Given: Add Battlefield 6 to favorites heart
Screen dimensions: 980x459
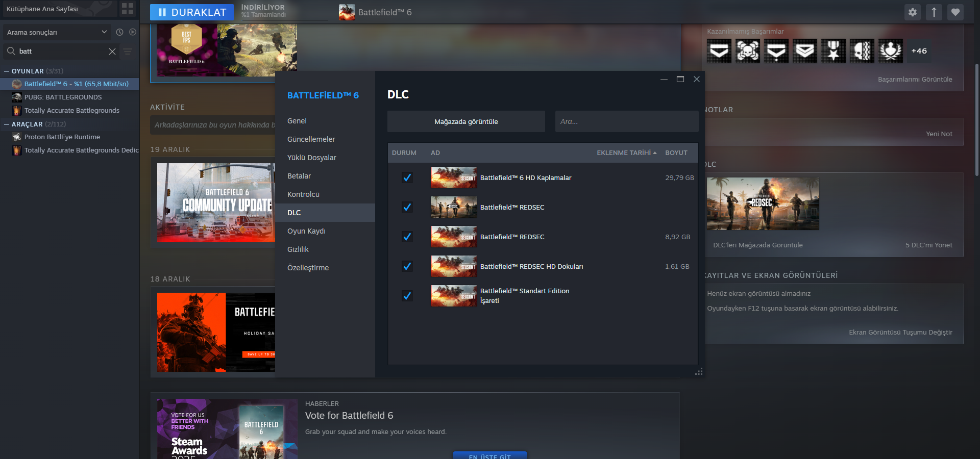Looking at the screenshot, I should pos(955,12).
